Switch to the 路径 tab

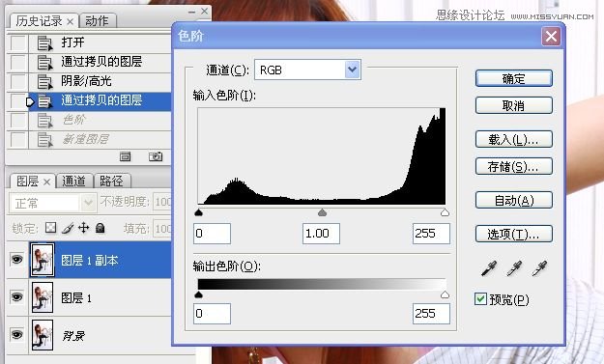pyautogui.click(x=111, y=181)
